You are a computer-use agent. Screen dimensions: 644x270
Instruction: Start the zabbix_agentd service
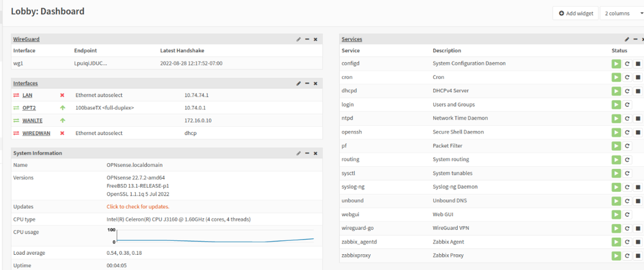coord(616,242)
